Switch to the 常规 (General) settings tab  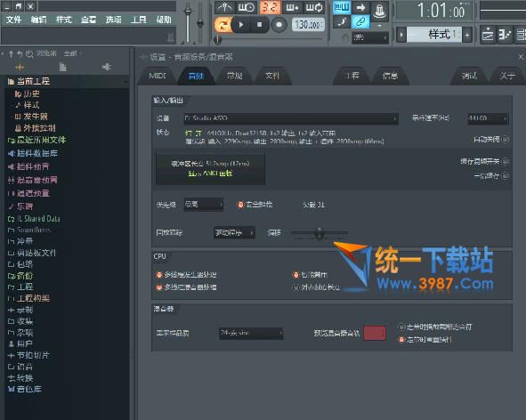tap(234, 76)
